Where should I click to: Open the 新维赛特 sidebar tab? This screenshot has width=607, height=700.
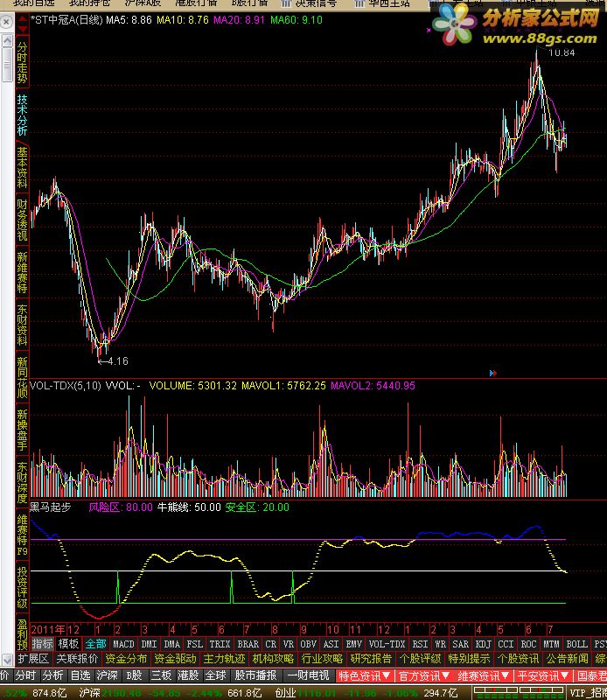(22, 272)
